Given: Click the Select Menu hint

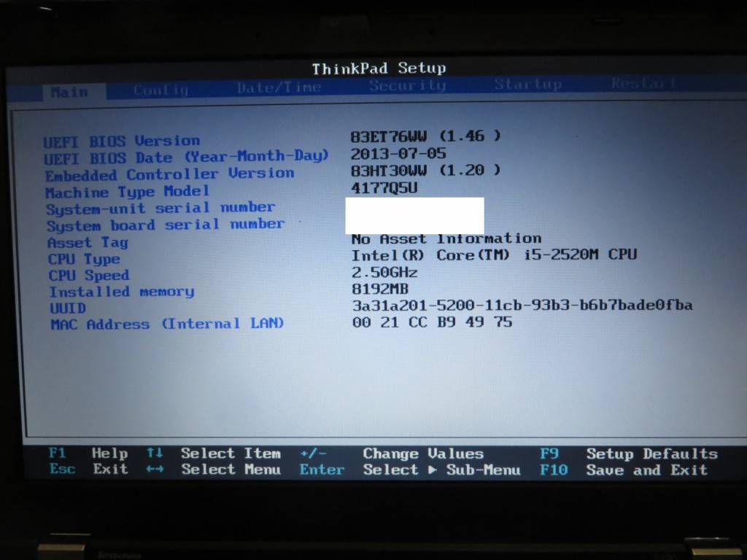Looking at the screenshot, I should click(231, 470).
